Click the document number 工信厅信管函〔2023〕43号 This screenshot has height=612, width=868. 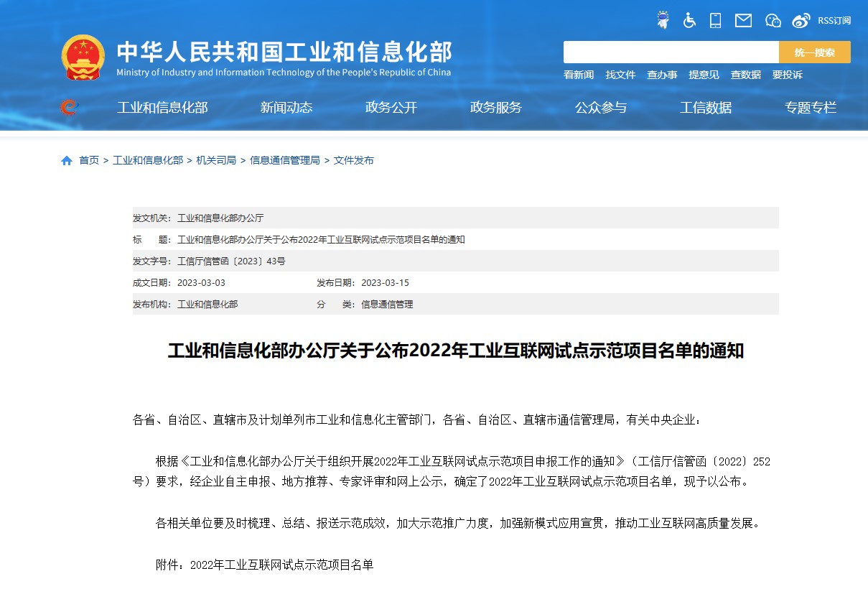tap(231, 261)
